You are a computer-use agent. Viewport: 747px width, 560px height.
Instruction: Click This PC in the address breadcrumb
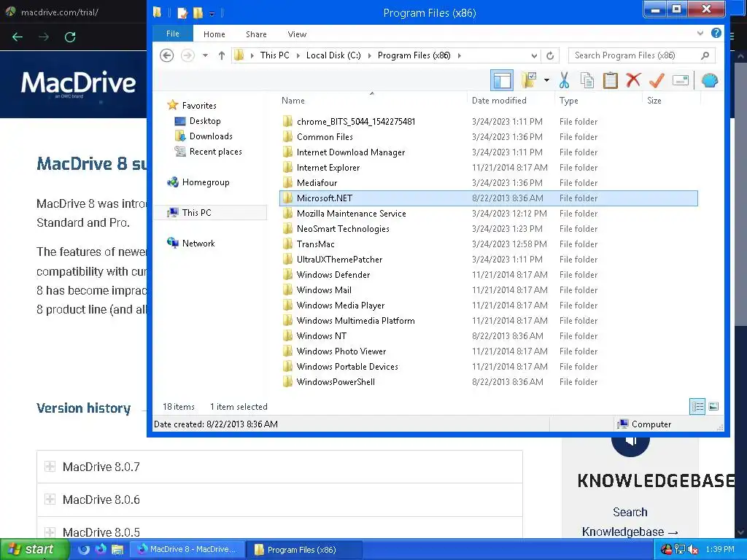[x=274, y=55]
